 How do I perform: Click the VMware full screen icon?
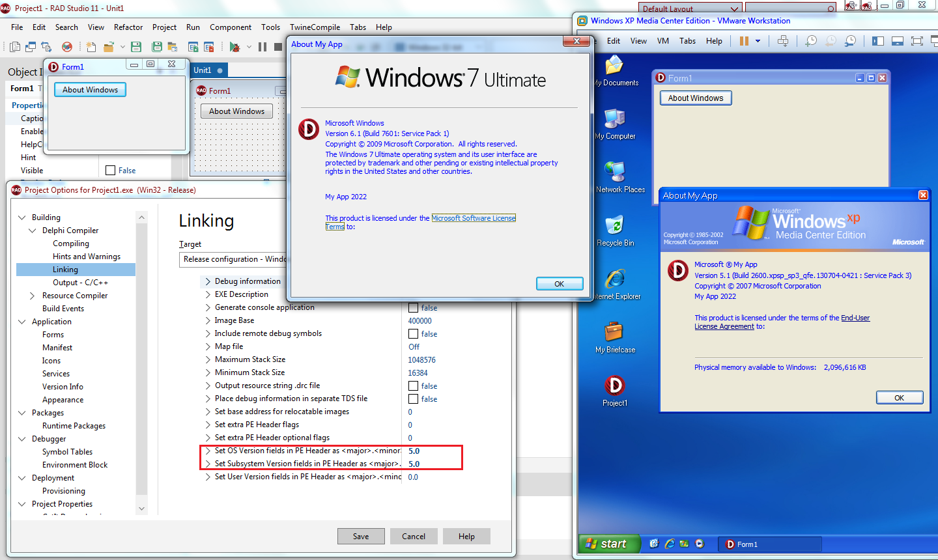click(917, 41)
